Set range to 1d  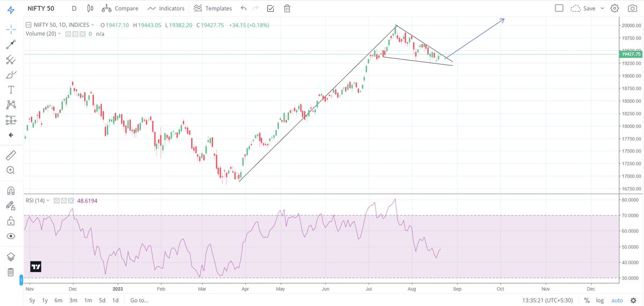(115, 300)
